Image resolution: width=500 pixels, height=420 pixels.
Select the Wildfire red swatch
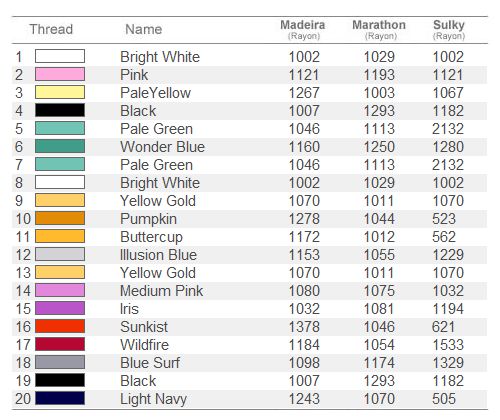click(60, 344)
